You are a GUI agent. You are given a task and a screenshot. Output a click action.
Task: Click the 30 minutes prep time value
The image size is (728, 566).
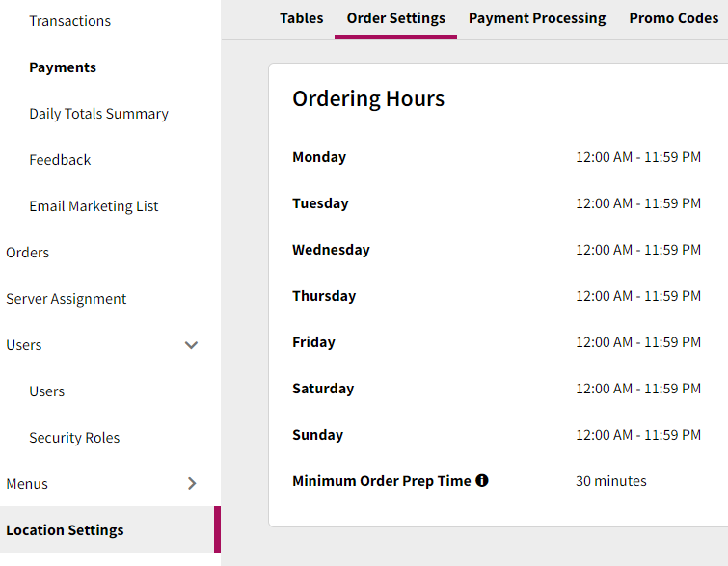point(610,481)
